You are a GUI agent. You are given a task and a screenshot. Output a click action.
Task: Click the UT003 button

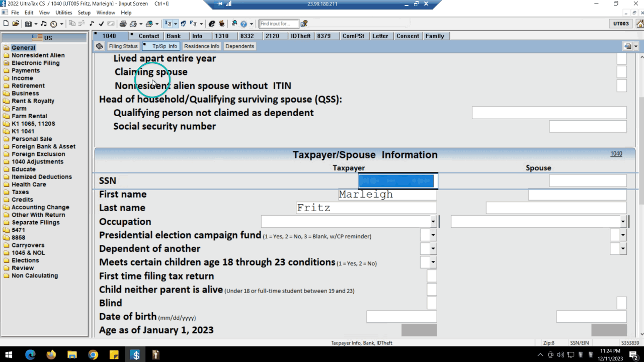coord(621,24)
